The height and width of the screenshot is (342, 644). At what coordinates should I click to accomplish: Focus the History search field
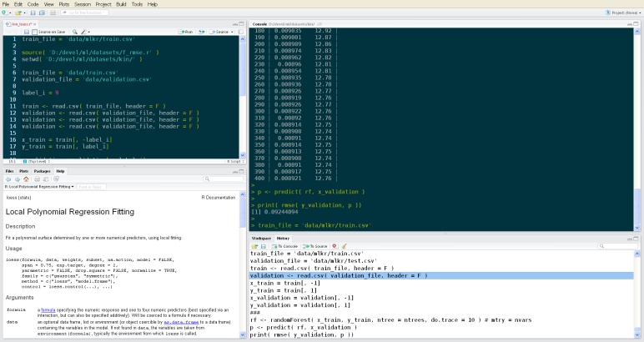pyautogui.click(x=617, y=246)
